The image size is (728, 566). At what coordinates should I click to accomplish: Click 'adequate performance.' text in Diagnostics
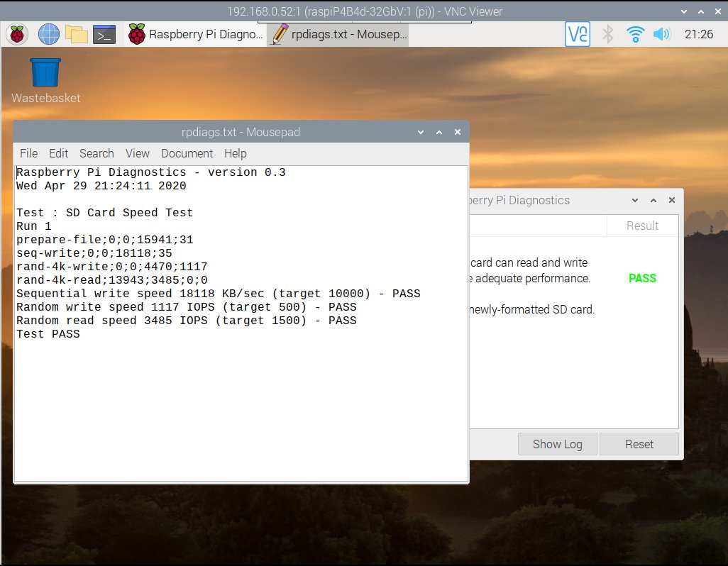533,278
